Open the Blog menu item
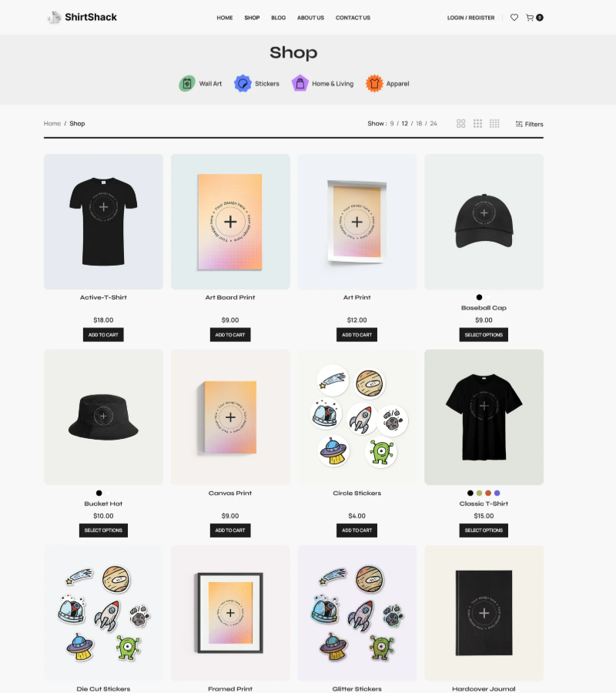This screenshot has height=693, width=616. (x=279, y=18)
